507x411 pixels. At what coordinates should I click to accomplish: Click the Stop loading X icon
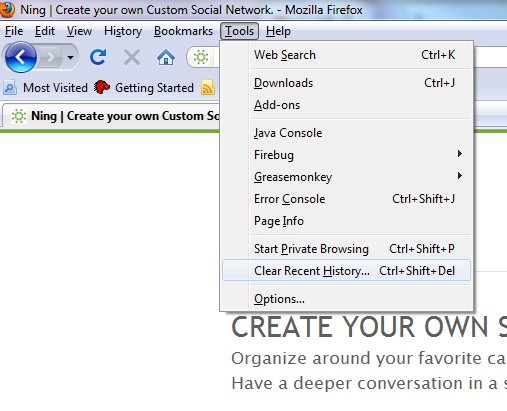pos(132,57)
